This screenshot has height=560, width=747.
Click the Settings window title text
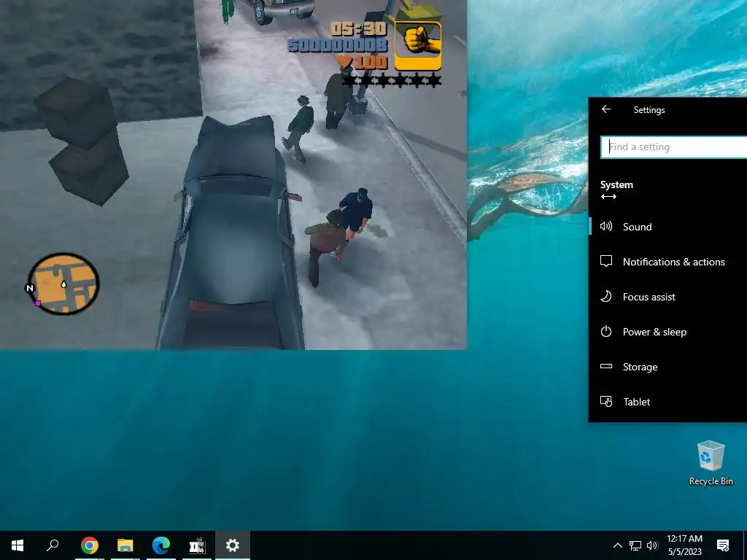coord(649,110)
